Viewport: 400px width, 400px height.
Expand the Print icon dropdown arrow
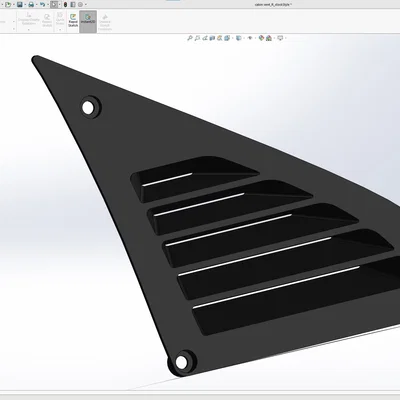click(36, 5)
